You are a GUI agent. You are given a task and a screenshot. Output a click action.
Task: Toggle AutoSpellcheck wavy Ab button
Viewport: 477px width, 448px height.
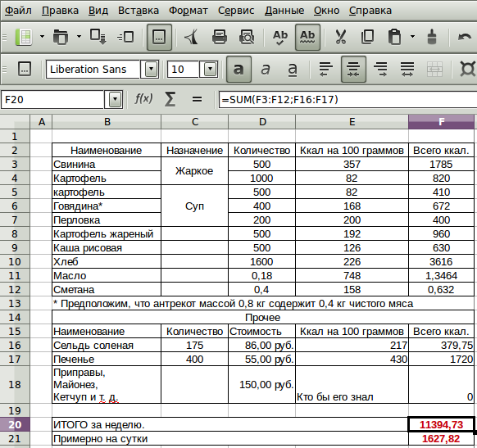[307, 37]
